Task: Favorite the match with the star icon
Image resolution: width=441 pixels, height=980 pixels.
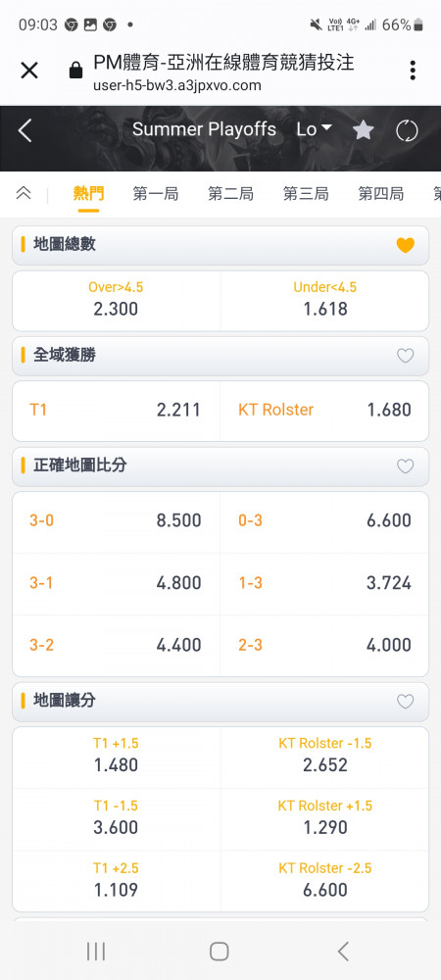Action: [x=363, y=130]
